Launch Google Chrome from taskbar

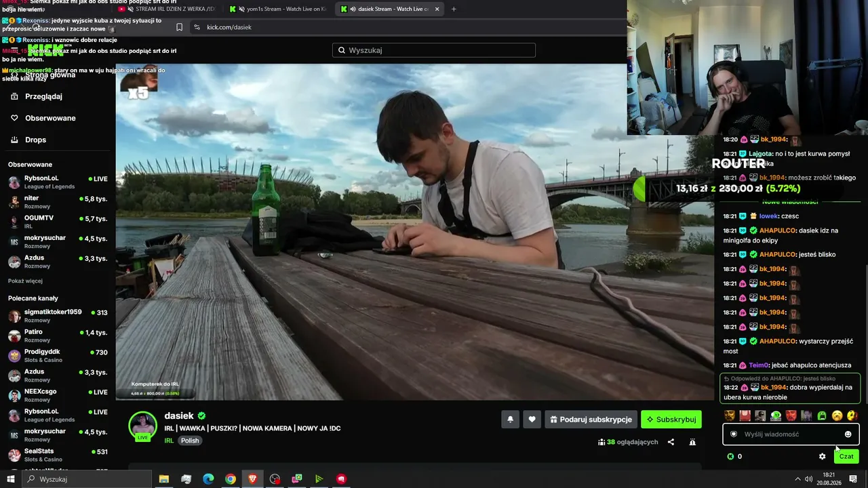click(x=231, y=479)
